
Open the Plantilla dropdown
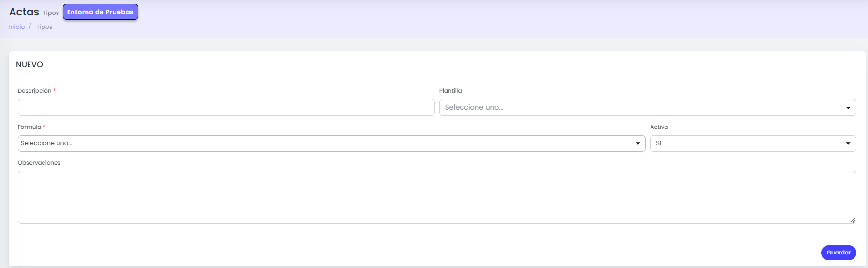[648, 107]
